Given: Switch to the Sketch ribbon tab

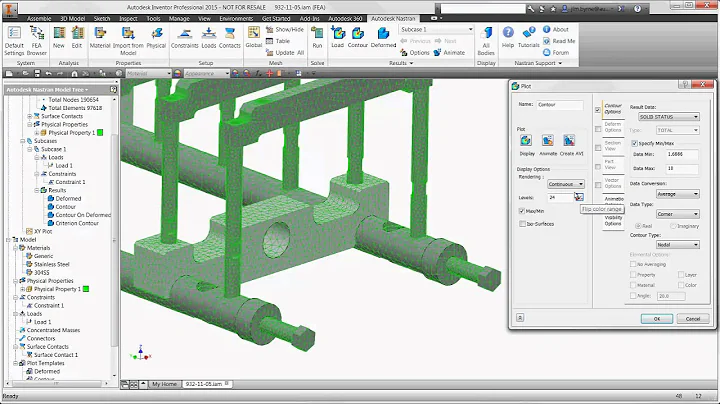Looking at the screenshot, I should point(102,18).
